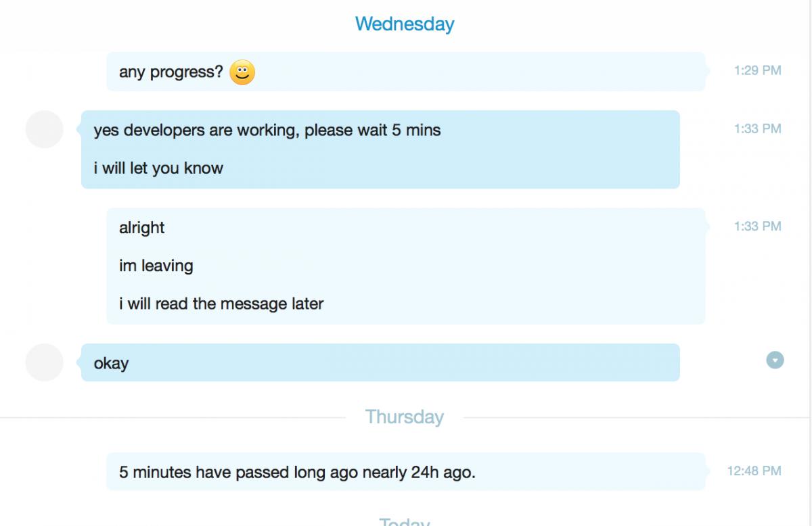Select the 'alright' message line
Image resolution: width=812 pixels, height=526 pixels.
pyautogui.click(x=142, y=228)
